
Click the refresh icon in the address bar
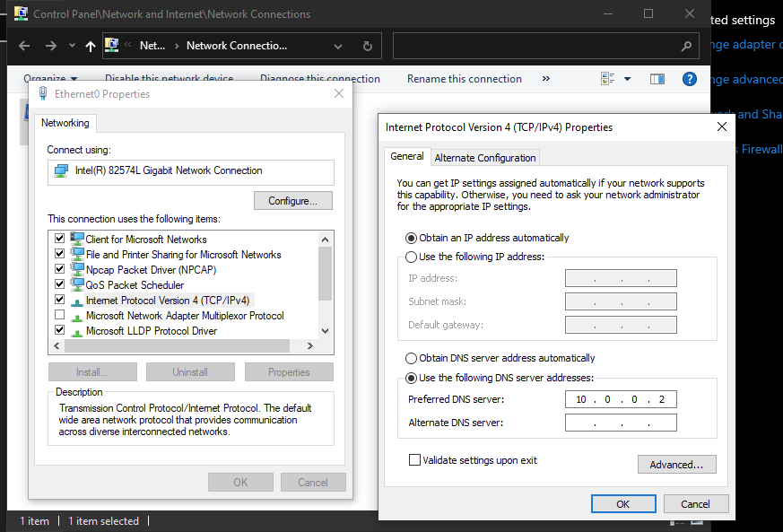[368, 46]
